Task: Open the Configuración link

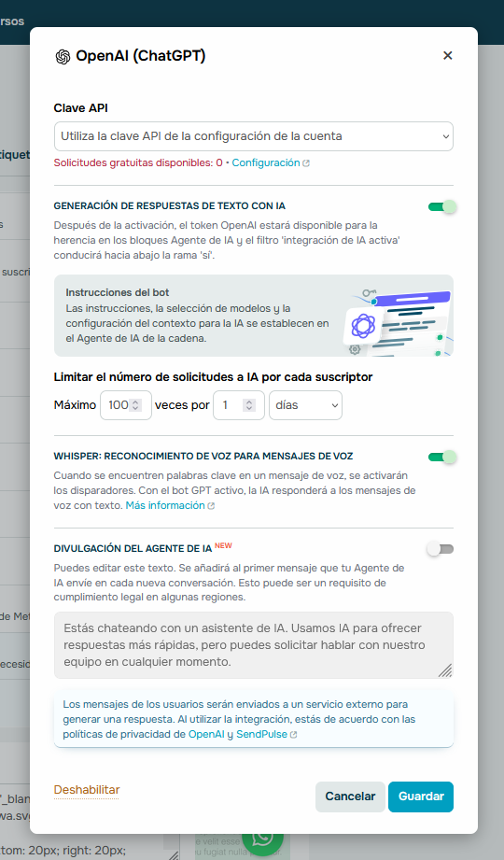Action: [266, 162]
